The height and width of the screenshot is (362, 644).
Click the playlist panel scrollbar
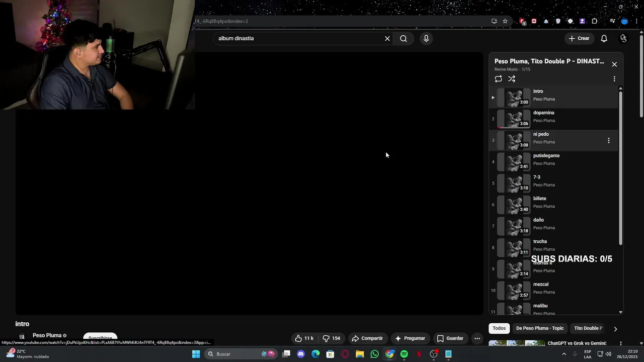tap(620, 168)
